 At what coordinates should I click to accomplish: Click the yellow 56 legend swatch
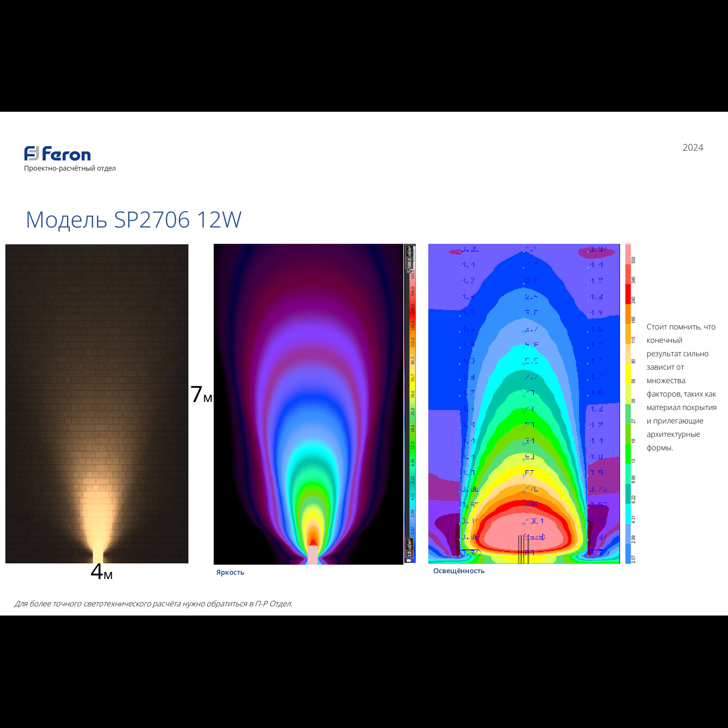[628, 374]
